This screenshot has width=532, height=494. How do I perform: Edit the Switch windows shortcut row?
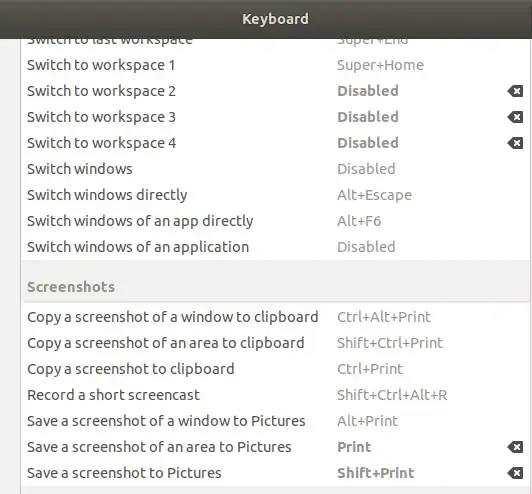coord(275,169)
